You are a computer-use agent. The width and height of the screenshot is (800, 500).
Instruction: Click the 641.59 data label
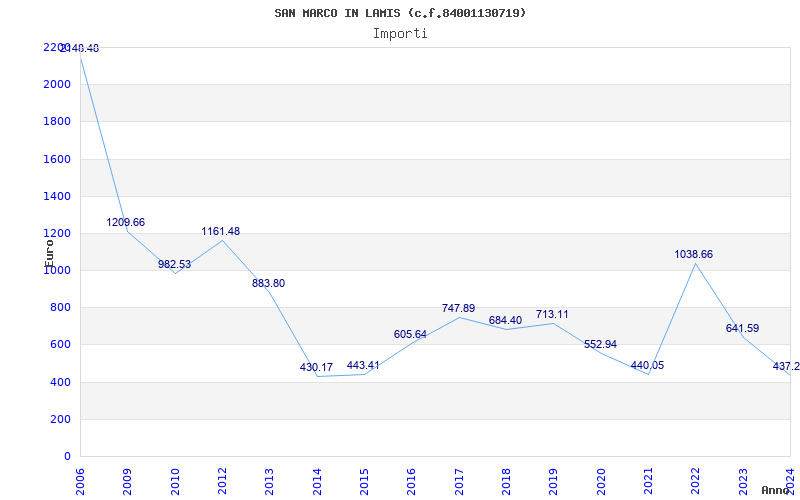tap(742, 328)
